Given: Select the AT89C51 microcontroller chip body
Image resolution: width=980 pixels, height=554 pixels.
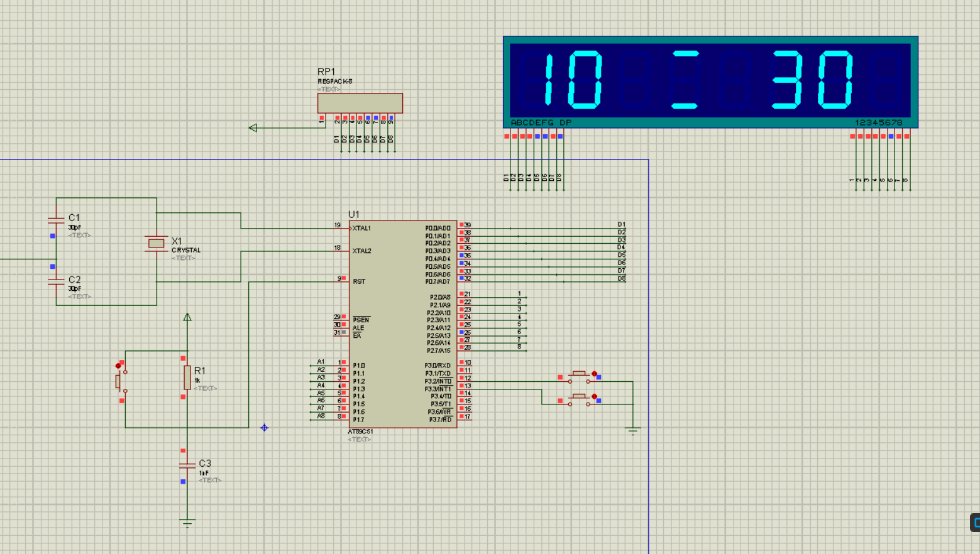Looking at the screenshot, I should (x=403, y=323).
